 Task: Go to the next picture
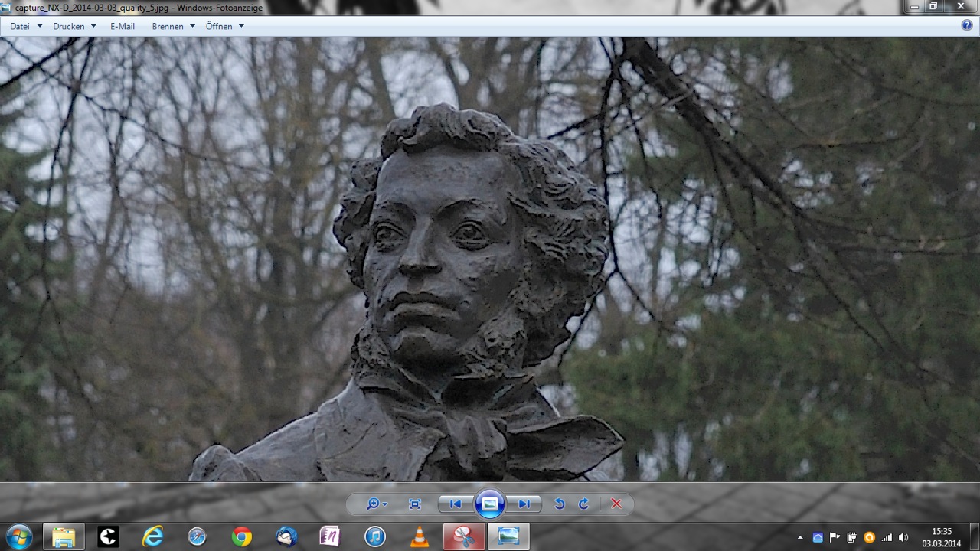[x=524, y=504]
